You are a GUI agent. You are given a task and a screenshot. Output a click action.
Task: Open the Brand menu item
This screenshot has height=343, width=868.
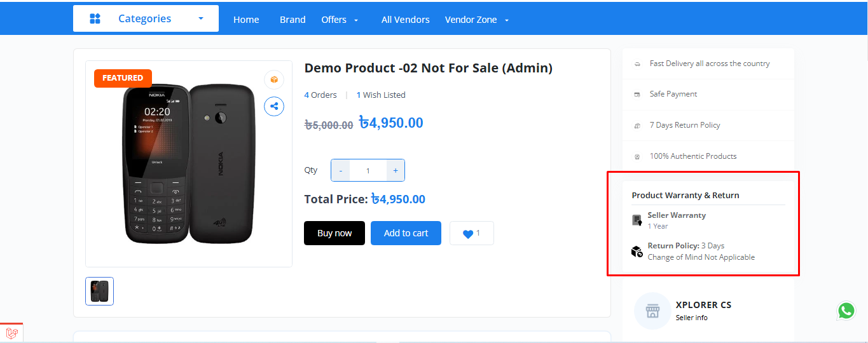(x=293, y=20)
